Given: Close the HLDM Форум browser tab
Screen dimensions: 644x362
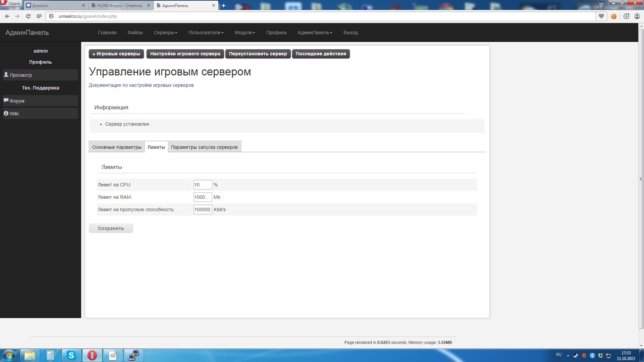Looking at the screenshot, I should coord(149,5).
